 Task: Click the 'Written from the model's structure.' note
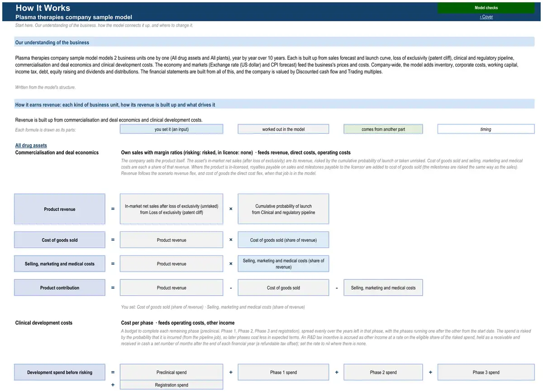[45, 87]
